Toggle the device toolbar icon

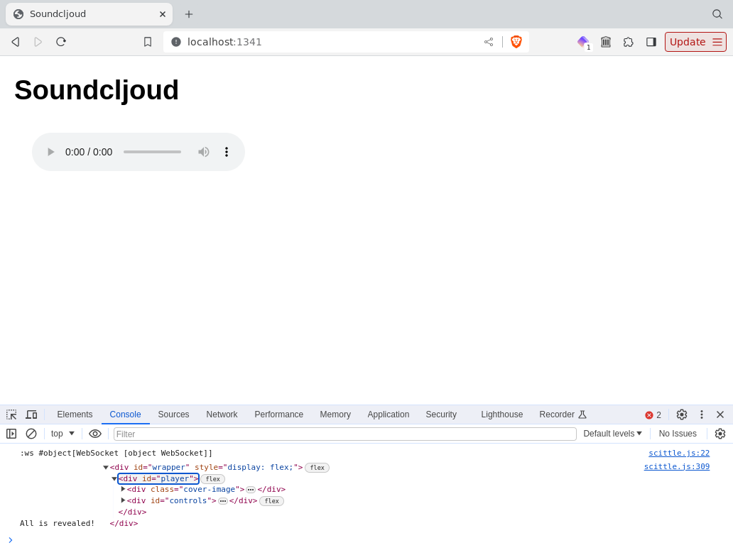31,414
